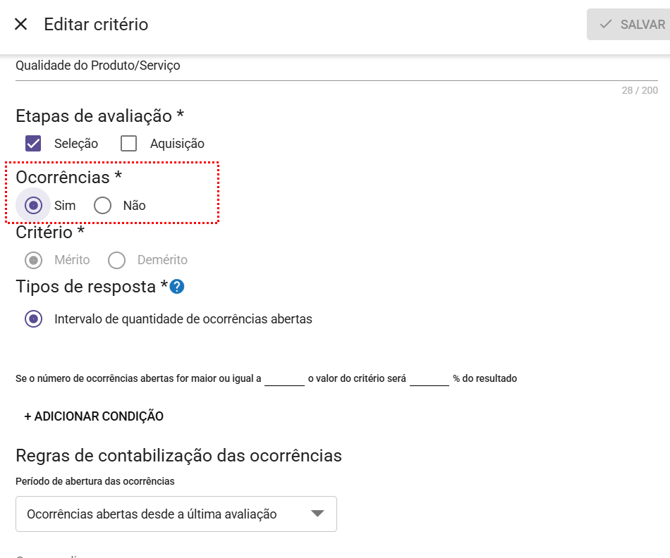
Task: Click the percentage blank before '% do resultado'
Action: point(429,379)
